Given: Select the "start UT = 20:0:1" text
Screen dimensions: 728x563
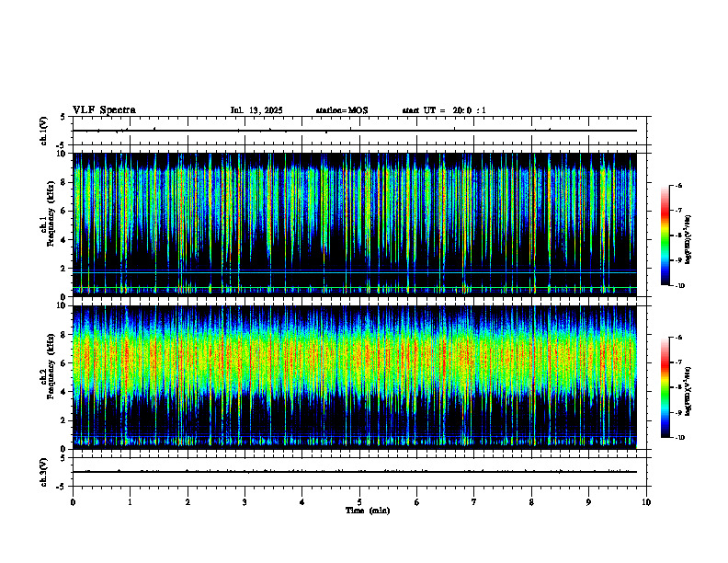Looking at the screenshot, I should 444,110.
